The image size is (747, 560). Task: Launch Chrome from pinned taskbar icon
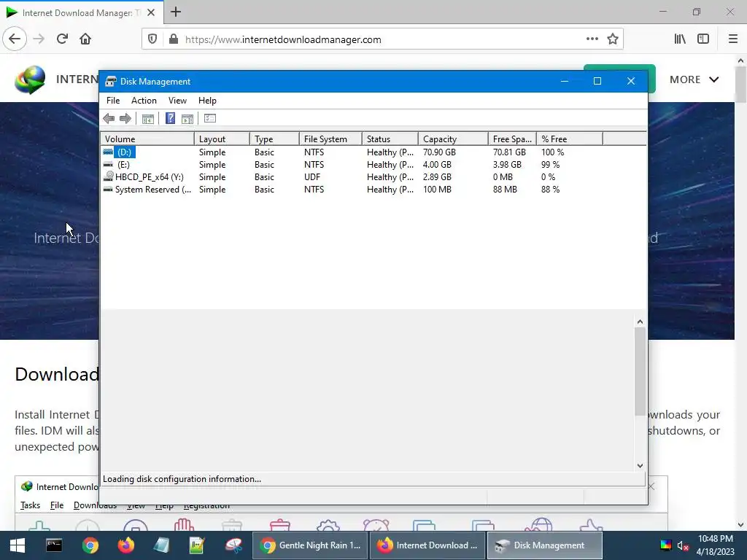(90, 545)
